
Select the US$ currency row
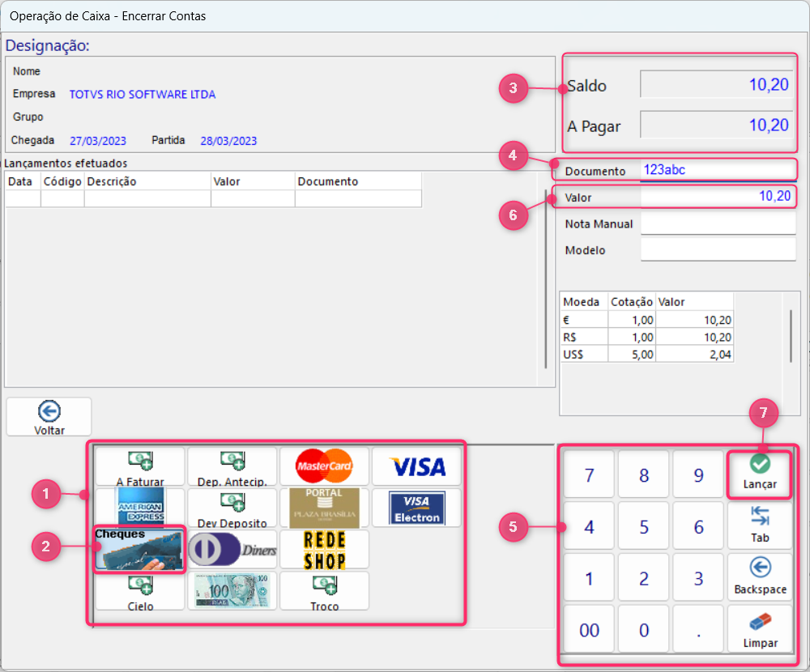(646, 354)
